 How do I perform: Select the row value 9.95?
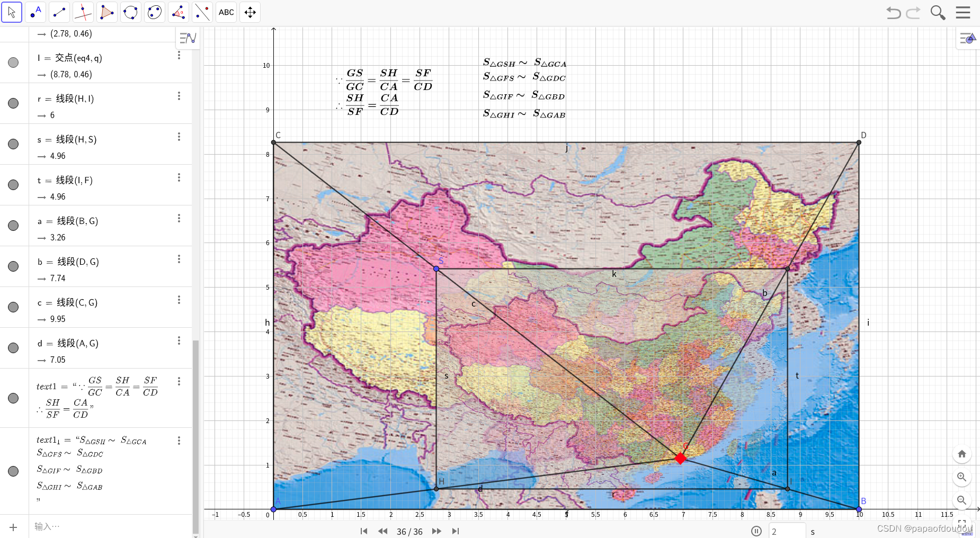tap(58, 319)
